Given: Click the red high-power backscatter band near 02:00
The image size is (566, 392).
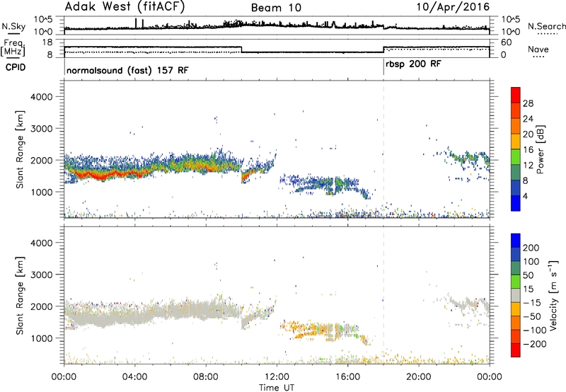Looking at the screenshot, I should [101, 175].
